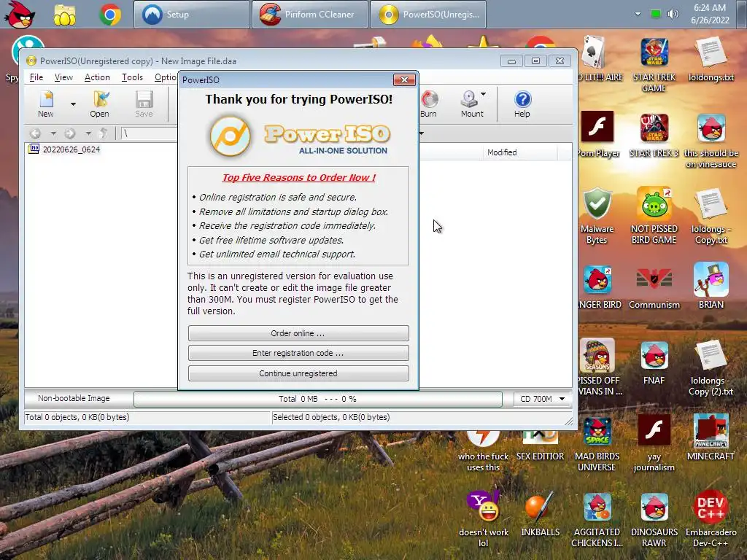Open the File menu
747x560 pixels.
tap(36, 77)
